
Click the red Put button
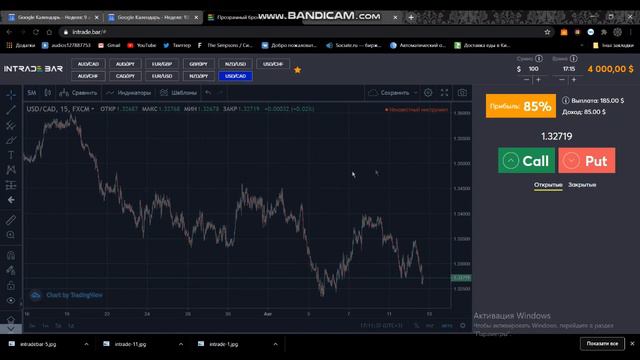587,160
